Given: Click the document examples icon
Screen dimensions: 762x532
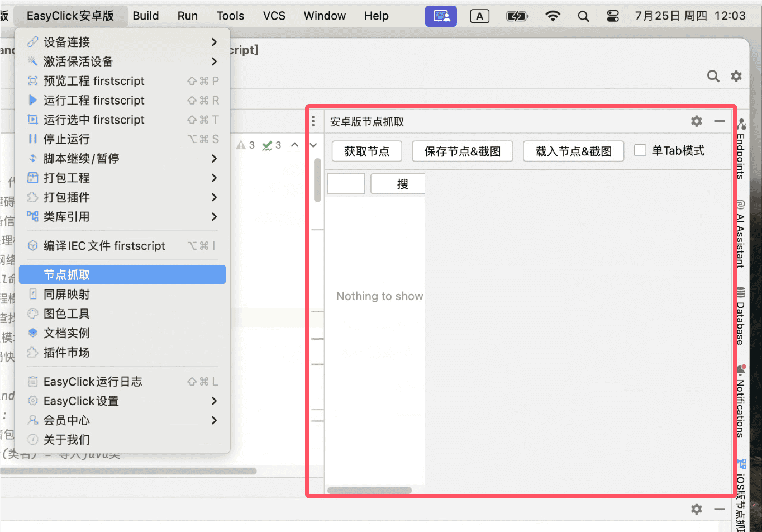Looking at the screenshot, I should (33, 333).
